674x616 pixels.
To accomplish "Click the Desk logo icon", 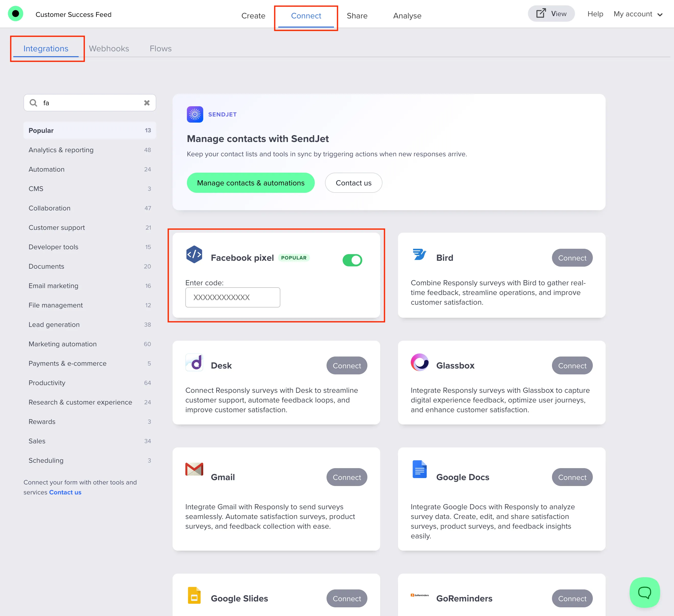I will click(194, 362).
